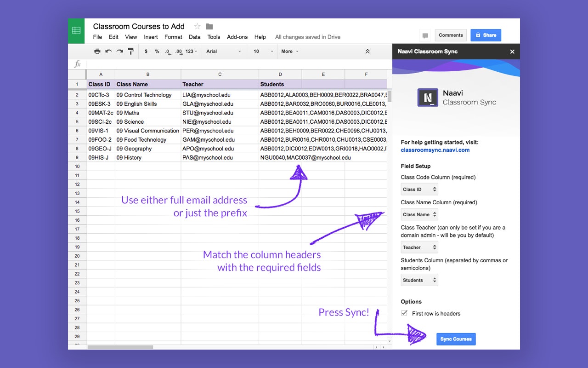The image size is (588, 368).
Task: Click the horizontal scrollbar thumb
Action: pyautogui.click(x=120, y=347)
